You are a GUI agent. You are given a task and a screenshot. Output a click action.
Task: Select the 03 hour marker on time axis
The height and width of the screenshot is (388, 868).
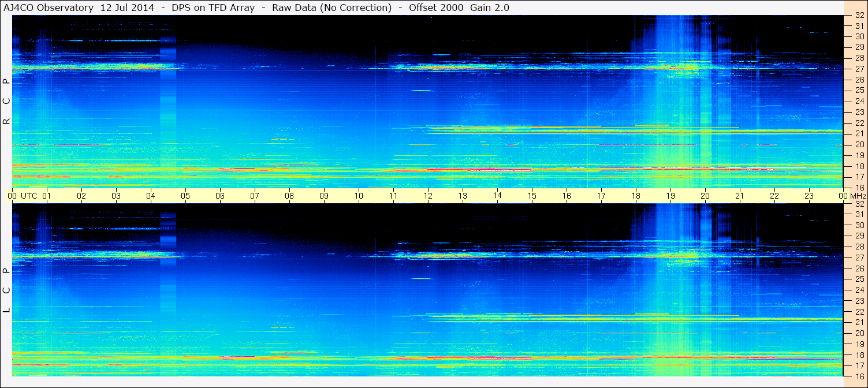pos(116,196)
